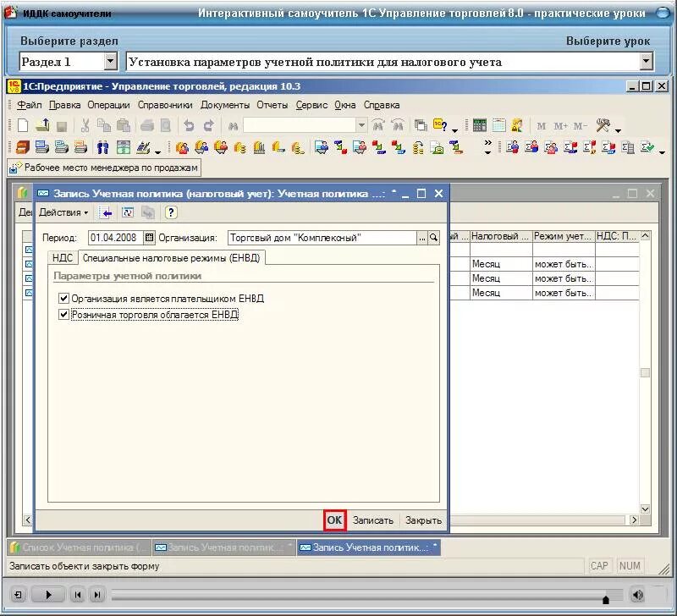Open the Справочники menu
Screen dimensions: 677x616
coord(165,105)
